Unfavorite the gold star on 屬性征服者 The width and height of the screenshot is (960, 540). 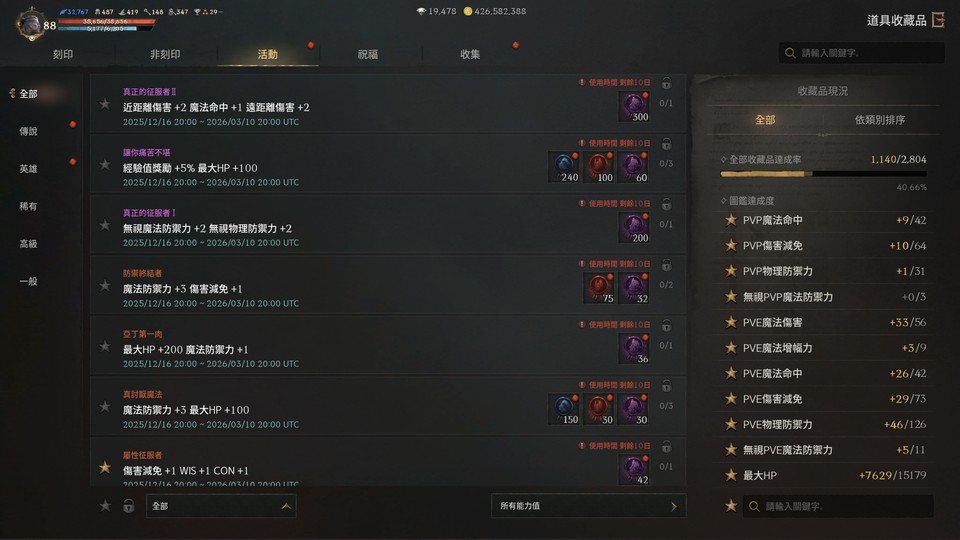(x=105, y=468)
